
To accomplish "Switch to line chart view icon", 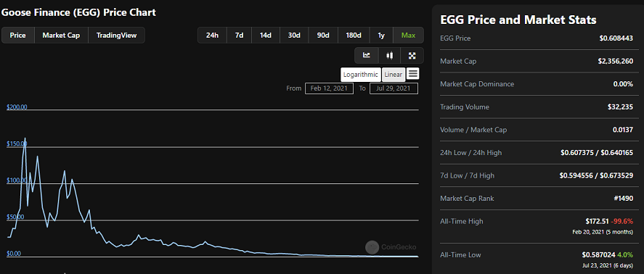I will click(x=367, y=55).
